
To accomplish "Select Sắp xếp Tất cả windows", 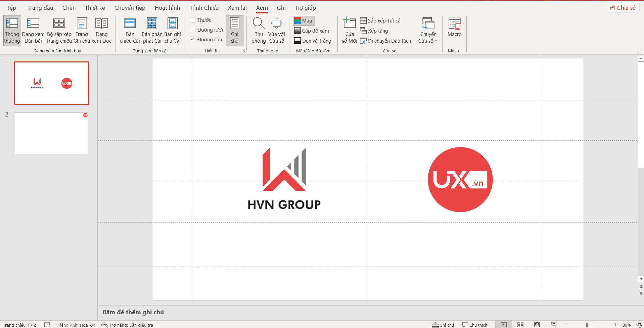I will pos(380,21).
